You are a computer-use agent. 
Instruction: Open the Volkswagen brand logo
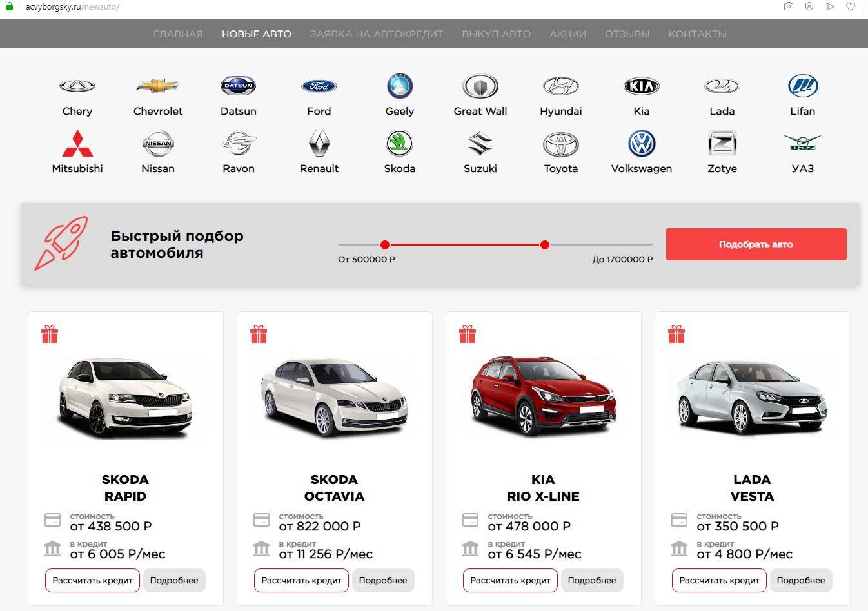(641, 144)
